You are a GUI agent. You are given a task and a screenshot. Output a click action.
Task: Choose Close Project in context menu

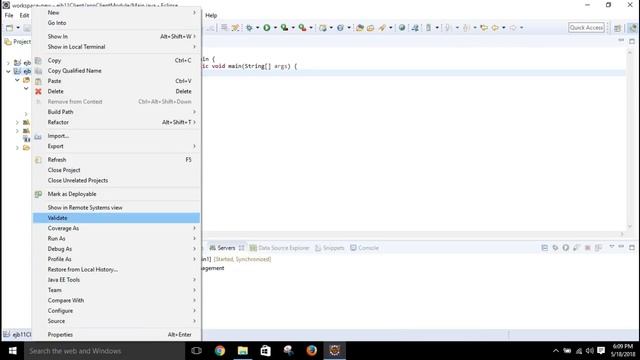coord(116,170)
